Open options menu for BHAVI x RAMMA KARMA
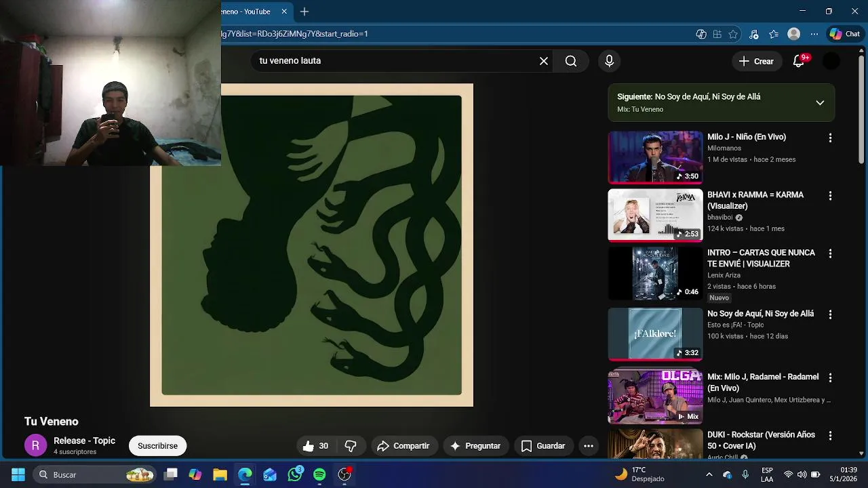 830,196
